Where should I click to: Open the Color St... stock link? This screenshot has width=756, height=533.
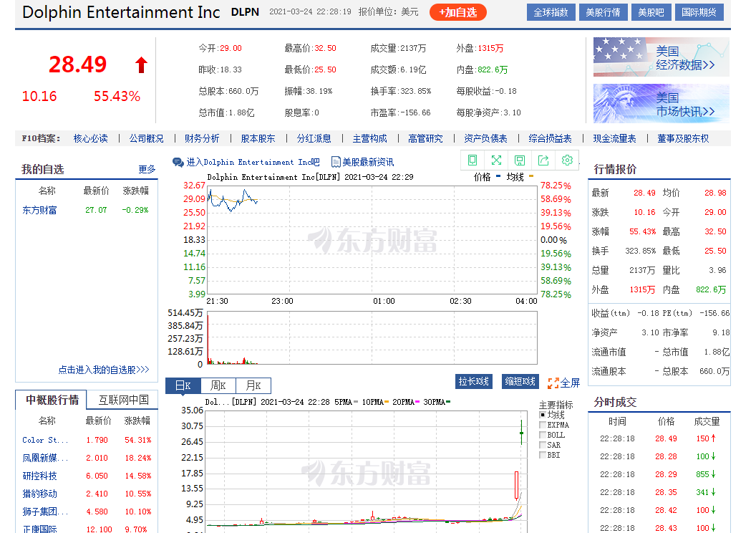point(45,440)
